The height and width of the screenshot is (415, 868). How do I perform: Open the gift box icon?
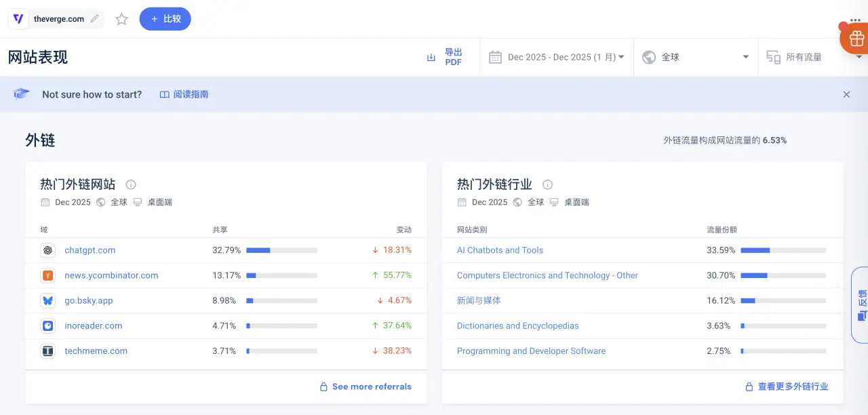(x=856, y=38)
